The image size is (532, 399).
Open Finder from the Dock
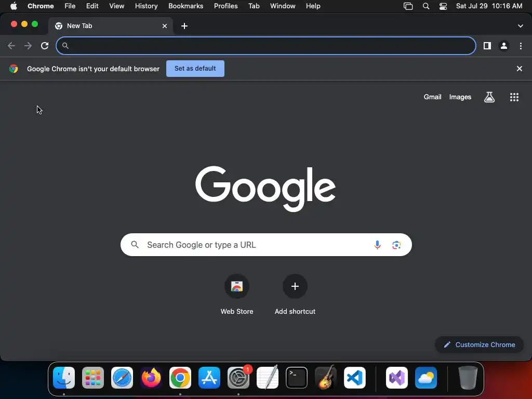(64, 378)
